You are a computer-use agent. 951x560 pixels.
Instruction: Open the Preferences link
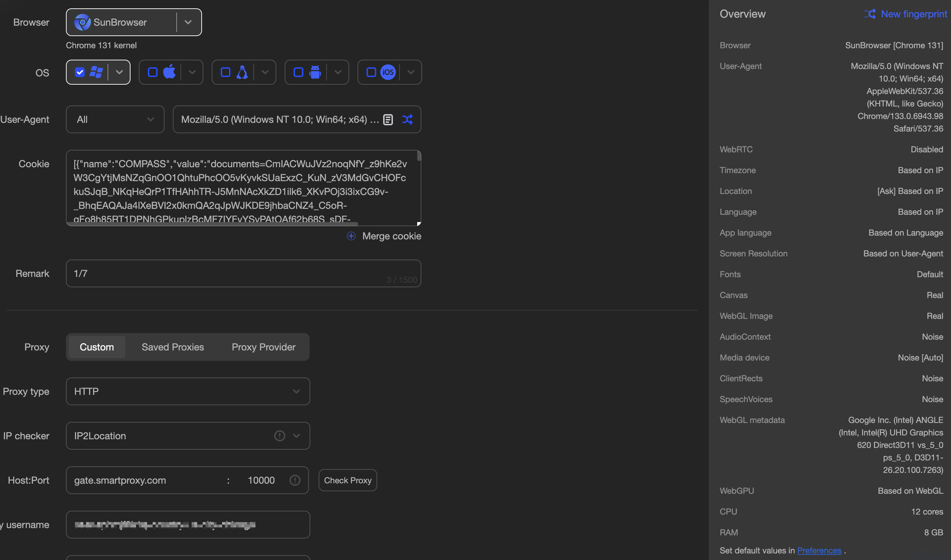point(819,550)
